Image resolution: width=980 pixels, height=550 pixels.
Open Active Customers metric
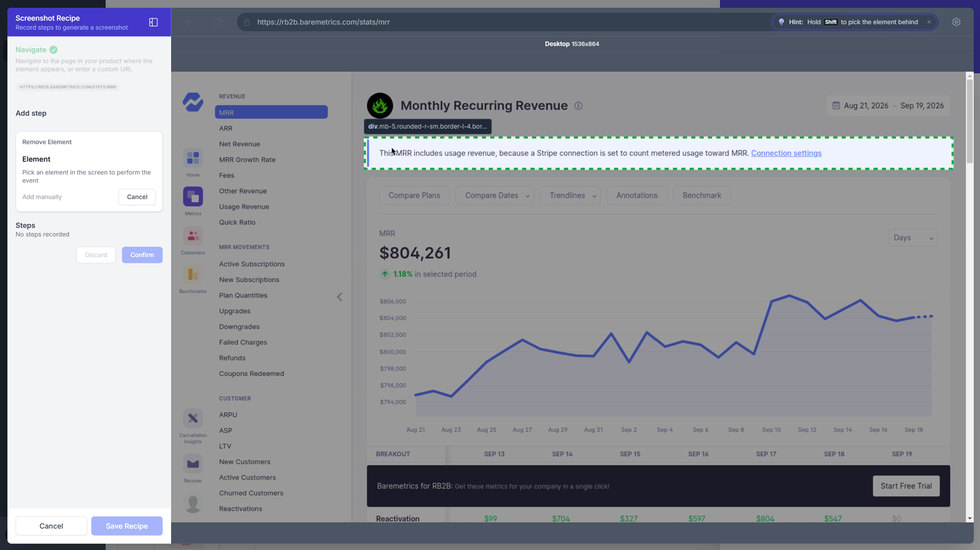[x=248, y=478]
